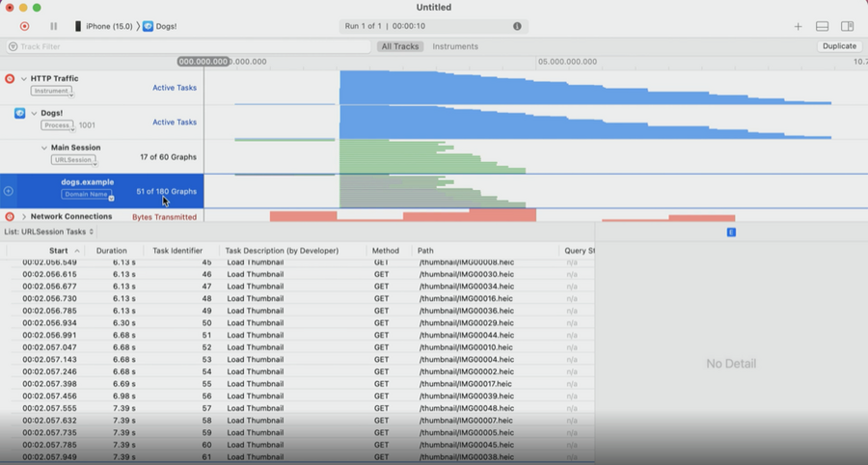868x465 pixels.
Task: Click the Pause button in toolbar
Action: pos(54,26)
